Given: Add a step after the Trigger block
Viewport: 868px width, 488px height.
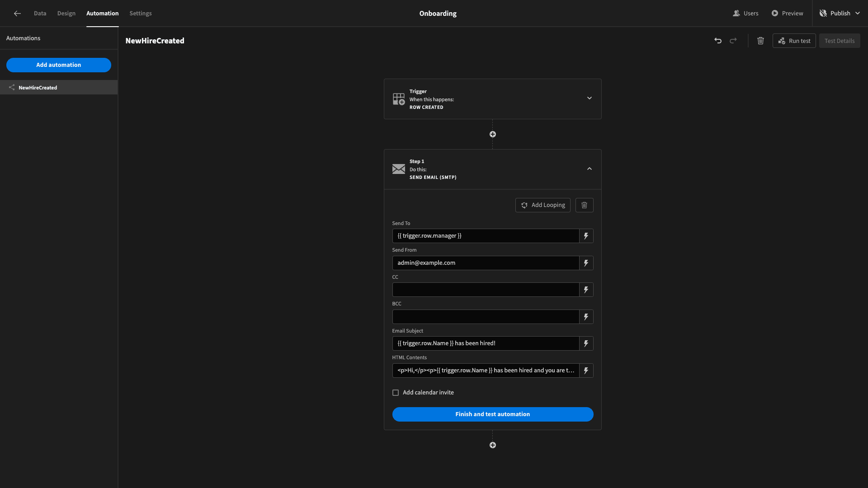Looking at the screenshot, I should pos(493,134).
